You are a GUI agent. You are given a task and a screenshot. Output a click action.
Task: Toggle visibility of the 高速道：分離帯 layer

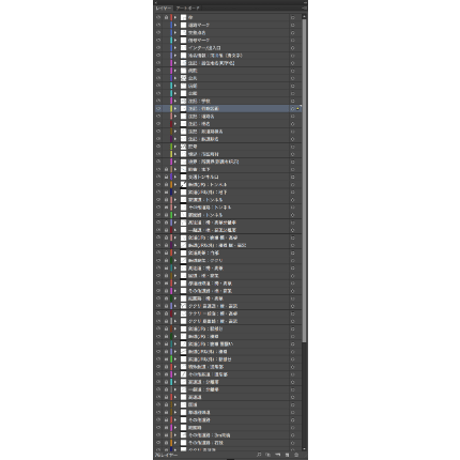tap(158, 382)
